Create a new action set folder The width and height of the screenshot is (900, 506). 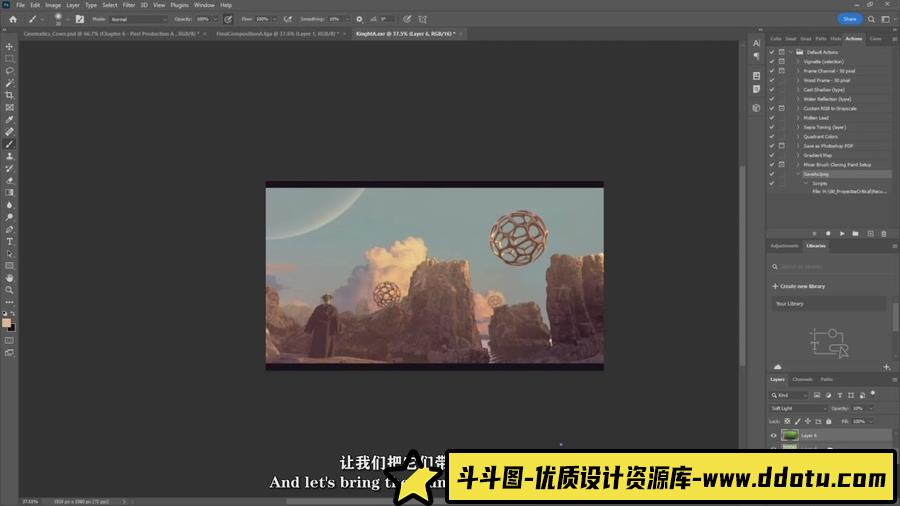(856, 233)
